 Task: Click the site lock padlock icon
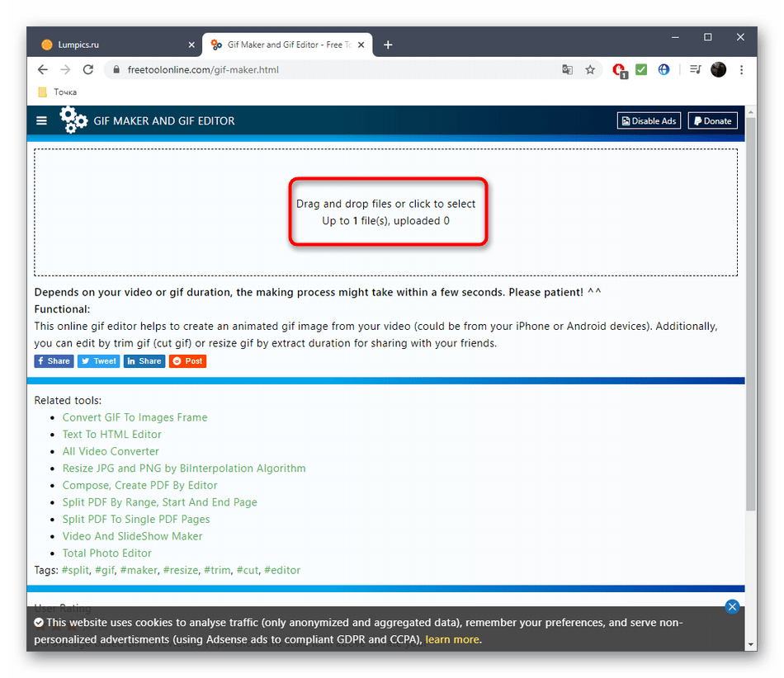tap(116, 70)
